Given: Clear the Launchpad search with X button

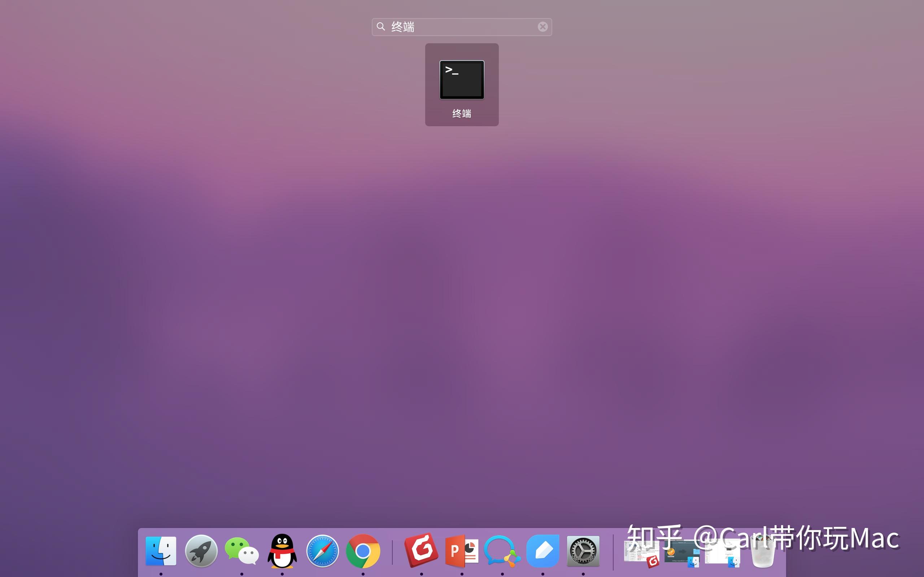Looking at the screenshot, I should pyautogui.click(x=542, y=27).
